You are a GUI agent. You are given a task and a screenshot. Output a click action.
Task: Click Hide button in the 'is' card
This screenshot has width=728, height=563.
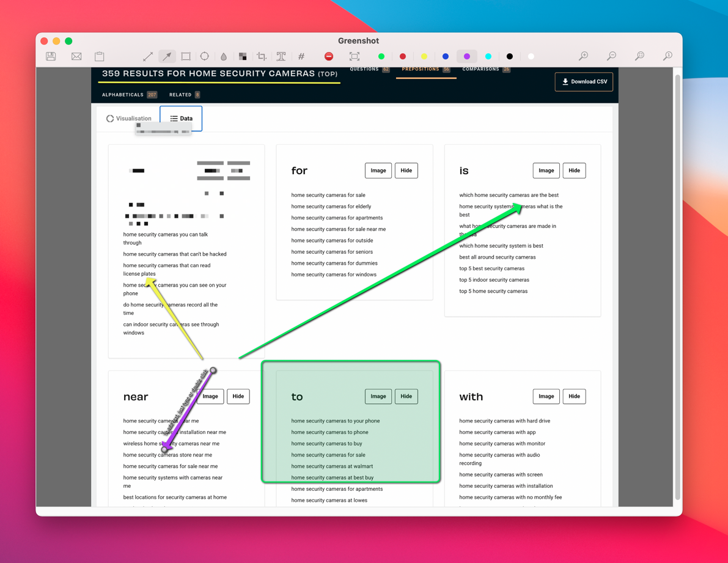click(575, 171)
